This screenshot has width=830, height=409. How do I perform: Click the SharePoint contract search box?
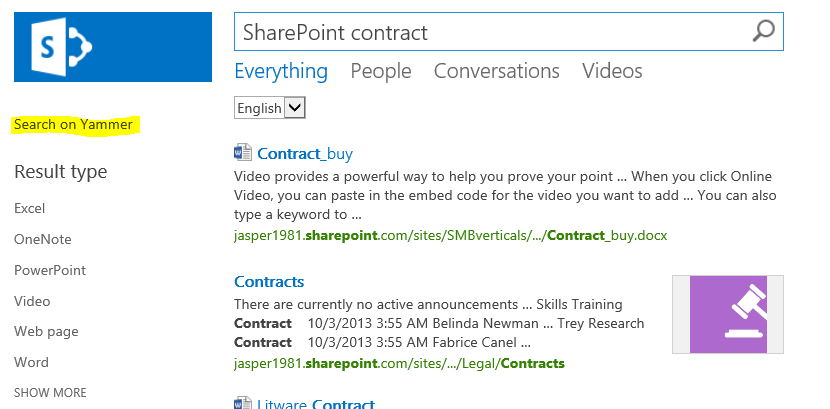pos(490,32)
